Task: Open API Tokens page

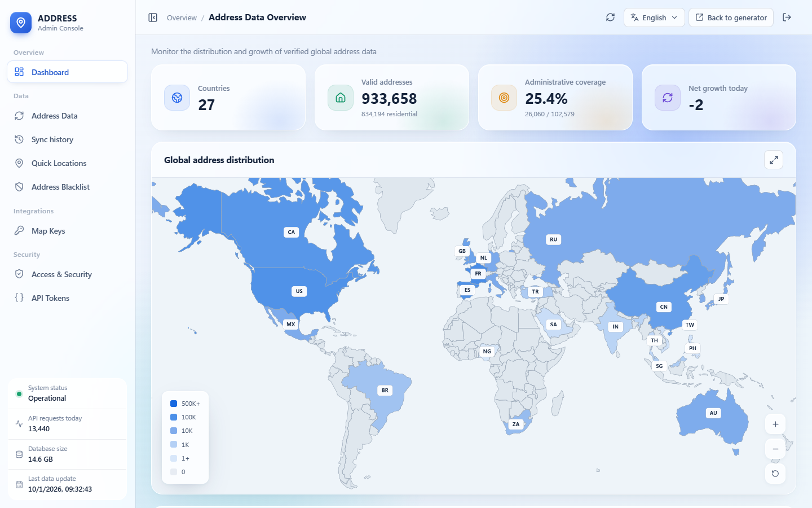Action: (67, 298)
